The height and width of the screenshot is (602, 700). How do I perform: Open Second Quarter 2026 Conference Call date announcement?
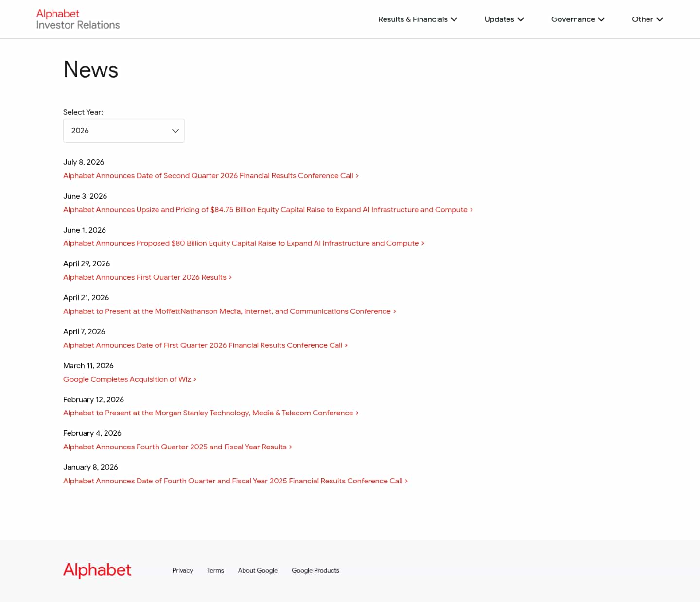pyautogui.click(x=211, y=176)
